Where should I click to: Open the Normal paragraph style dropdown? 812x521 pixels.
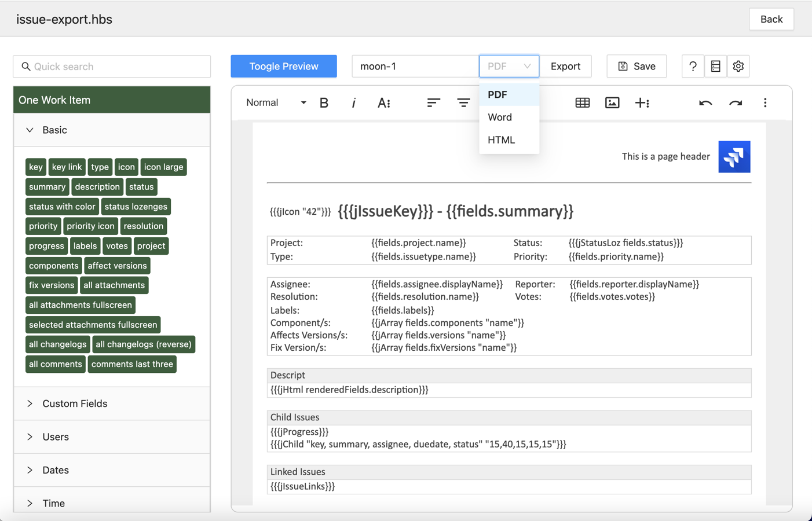(x=276, y=103)
